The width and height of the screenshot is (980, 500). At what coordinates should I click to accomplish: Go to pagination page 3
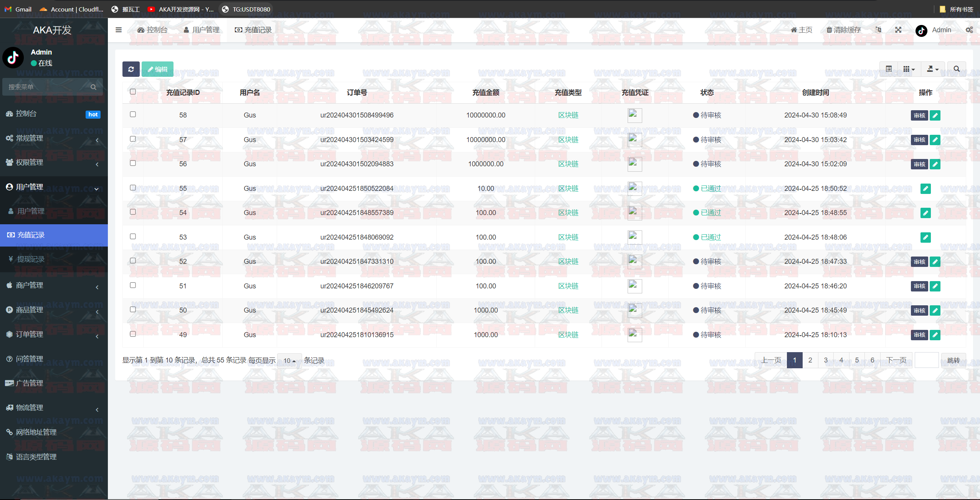tap(826, 360)
